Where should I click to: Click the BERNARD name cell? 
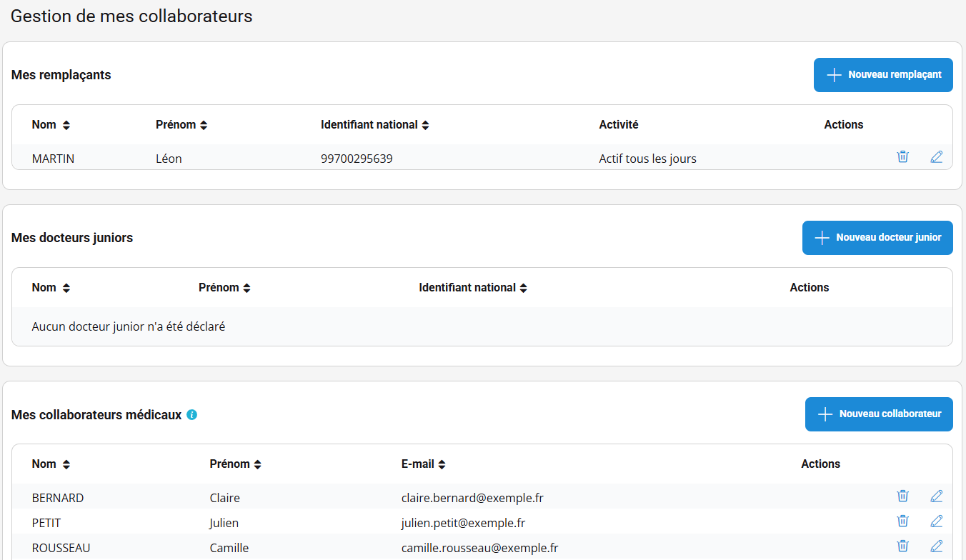(x=58, y=498)
